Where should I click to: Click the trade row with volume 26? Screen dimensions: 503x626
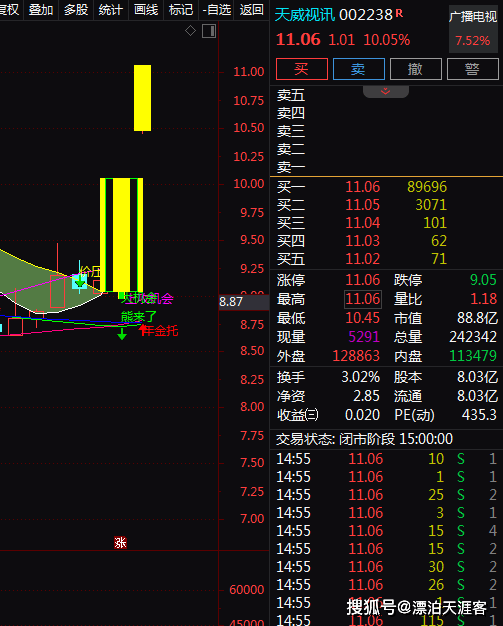[386, 584]
